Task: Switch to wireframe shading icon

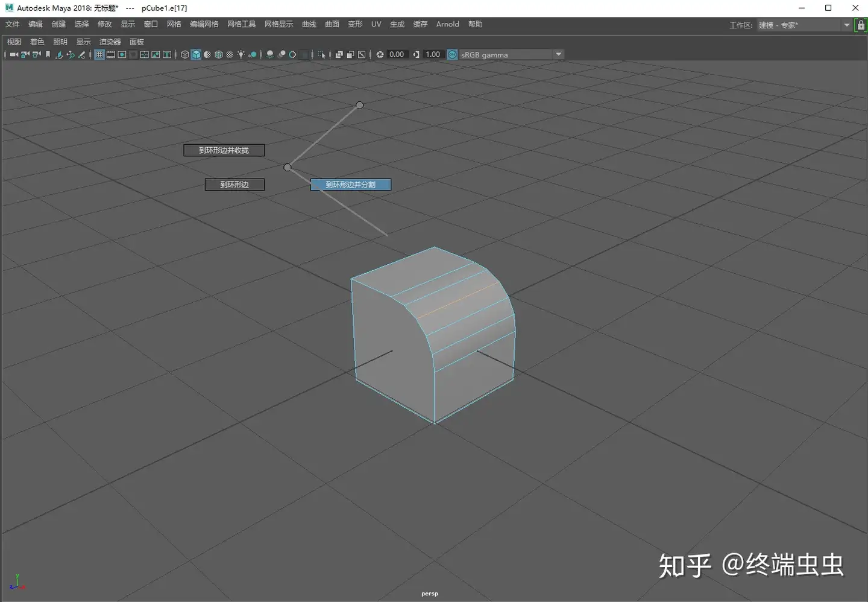Action: coord(185,54)
